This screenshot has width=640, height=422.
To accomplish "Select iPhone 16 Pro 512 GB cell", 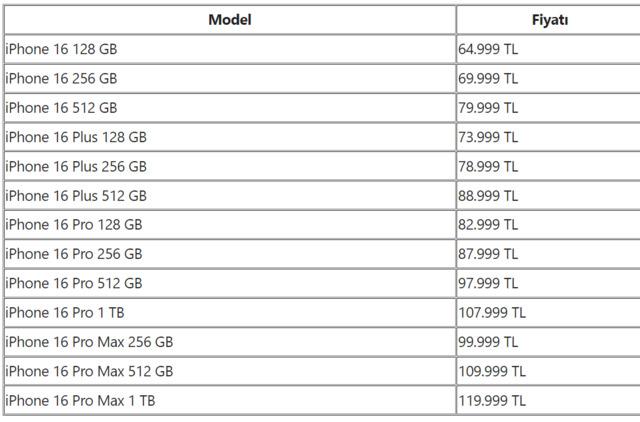I will 74,283.
